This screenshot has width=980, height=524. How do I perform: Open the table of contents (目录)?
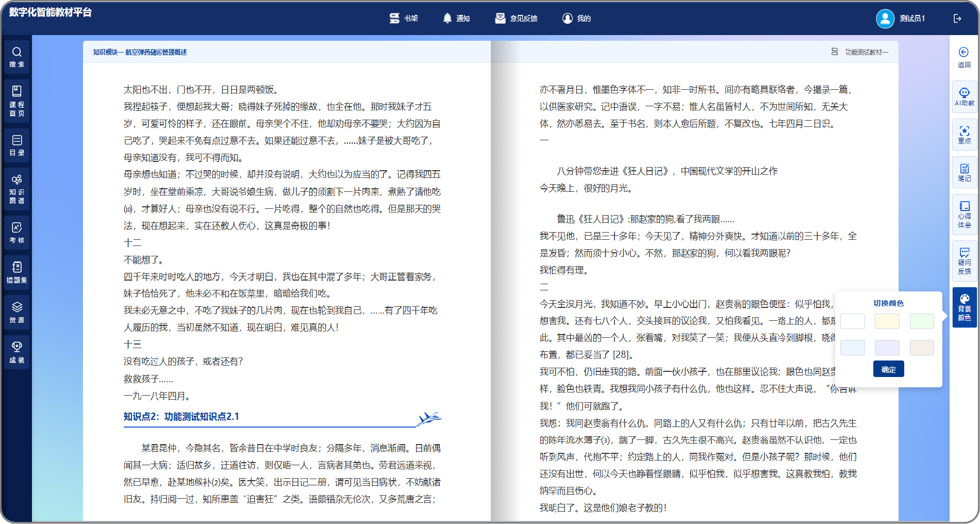click(x=16, y=145)
